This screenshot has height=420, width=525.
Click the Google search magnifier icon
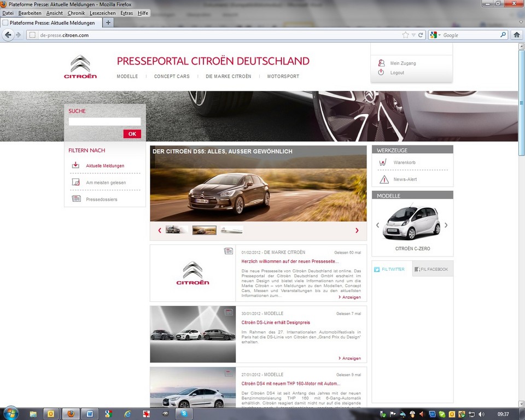(503, 35)
